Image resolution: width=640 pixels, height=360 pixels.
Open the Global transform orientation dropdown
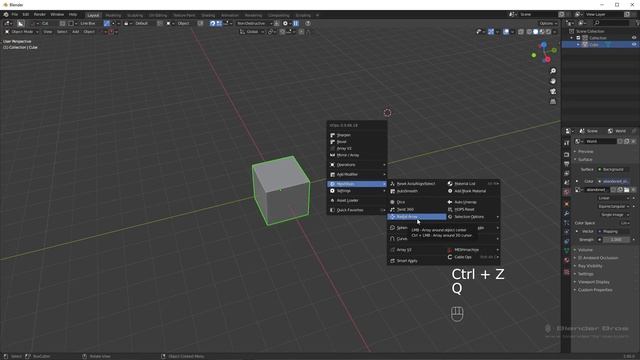252,32
